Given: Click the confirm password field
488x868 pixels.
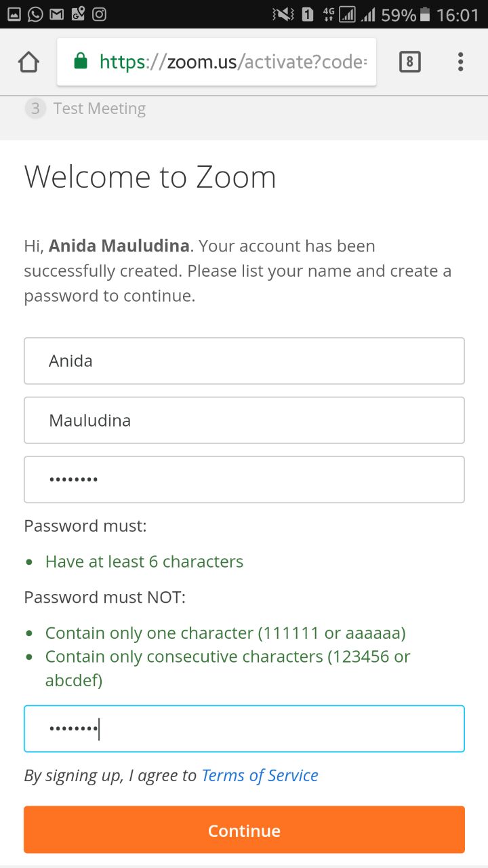Looking at the screenshot, I should tap(244, 729).
